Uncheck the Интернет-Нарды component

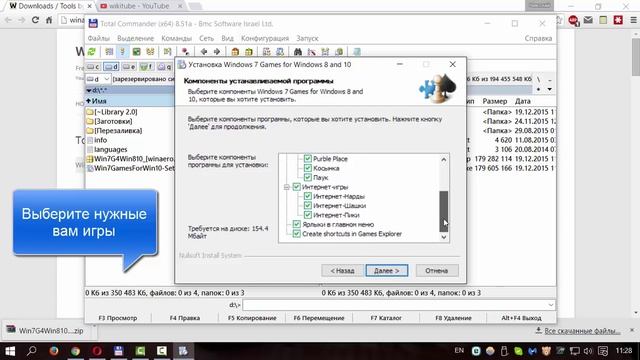308,196
